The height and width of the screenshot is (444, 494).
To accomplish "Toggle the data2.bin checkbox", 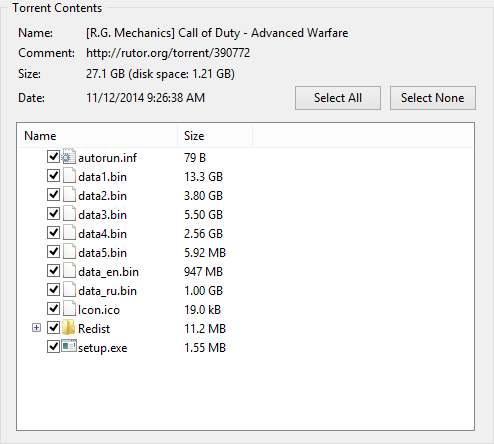I will [x=53, y=195].
